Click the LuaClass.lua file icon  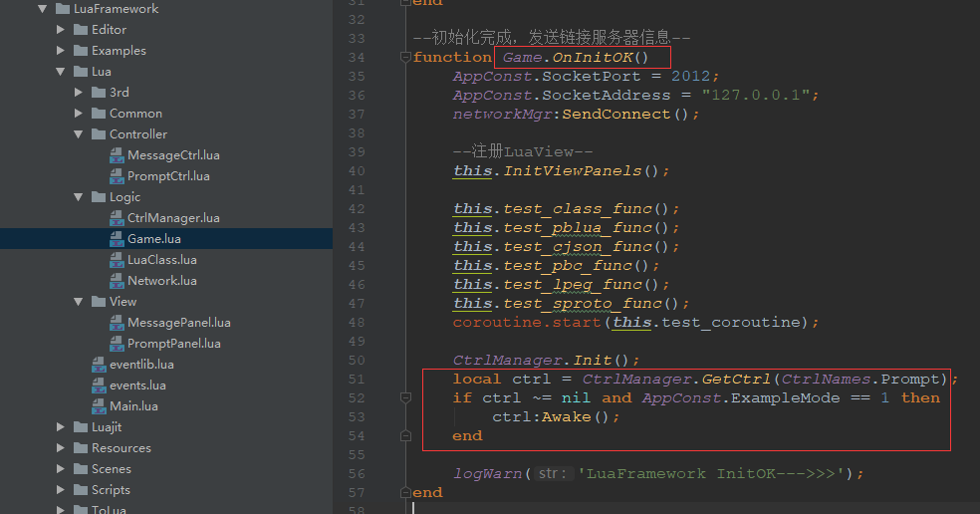coord(117,260)
